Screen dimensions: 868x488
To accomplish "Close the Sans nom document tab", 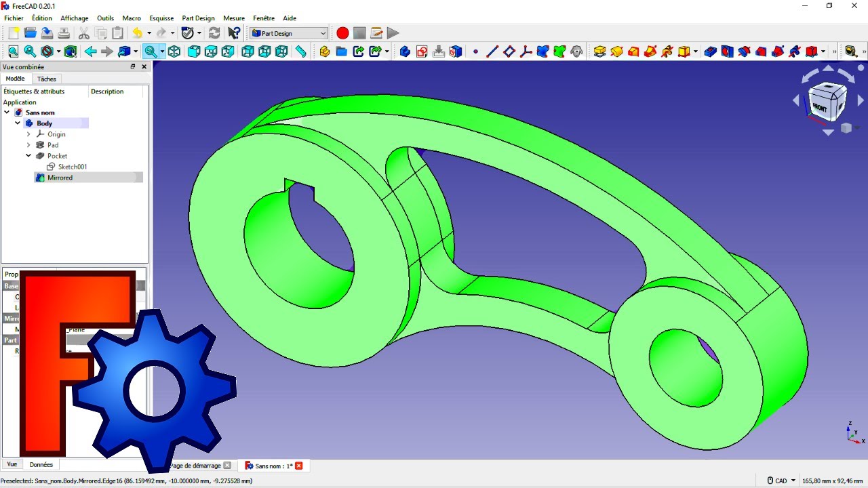I will click(x=298, y=466).
